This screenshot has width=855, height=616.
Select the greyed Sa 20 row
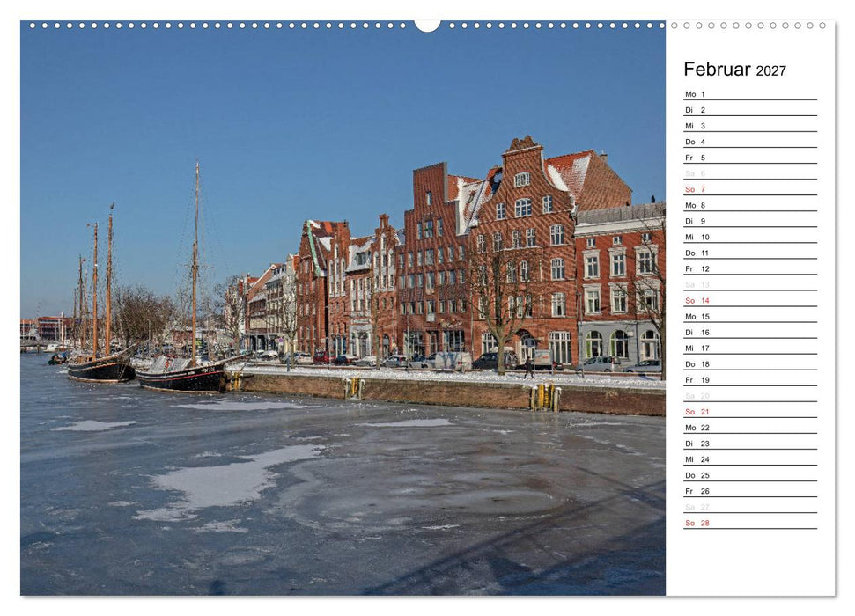click(x=750, y=396)
